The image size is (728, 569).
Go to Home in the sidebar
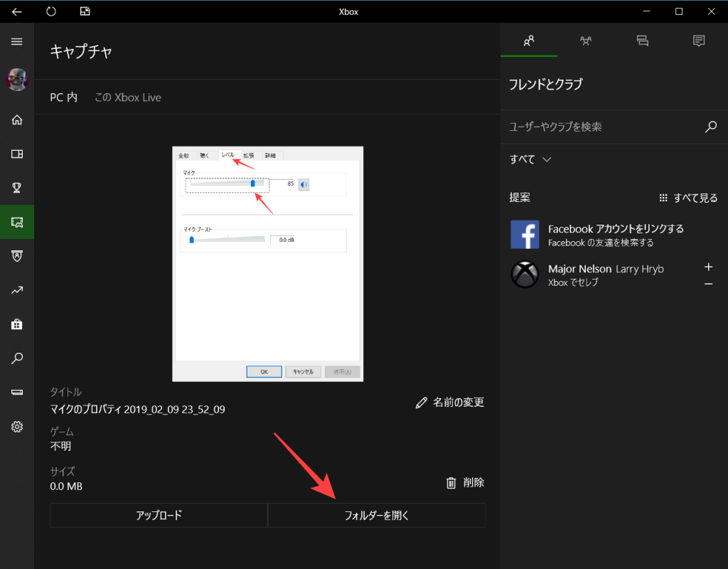click(x=17, y=119)
